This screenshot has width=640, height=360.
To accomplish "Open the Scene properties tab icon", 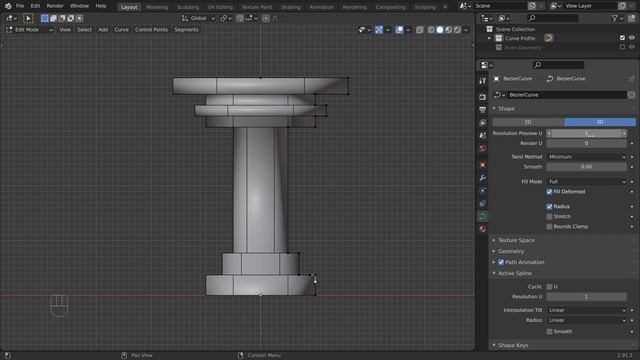I will (x=482, y=136).
